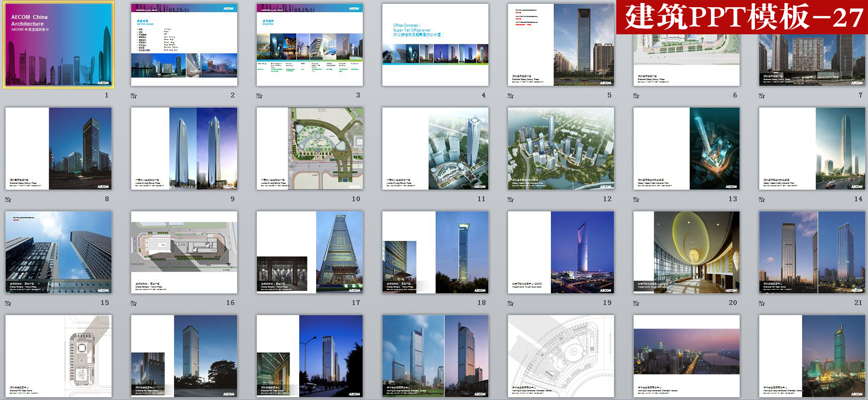Click animation star icon under slide 19

pyautogui.click(x=511, y=303)
